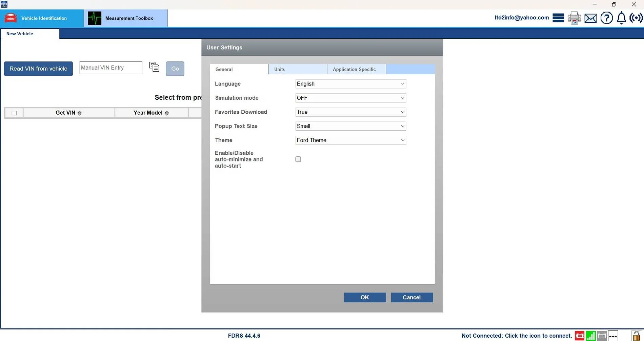Sort by Get VIN column arrows
The height and width of the screenshot is (341, 644).
click(x=79, y=113)
